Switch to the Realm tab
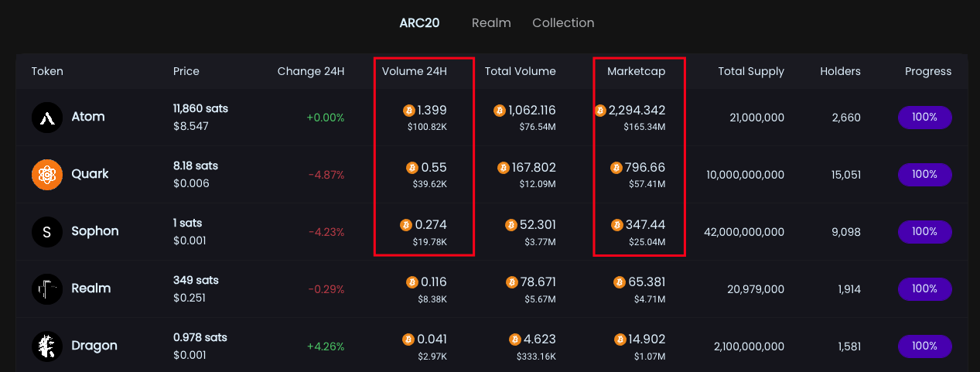 pyautogui.click(x=491, y=23)
